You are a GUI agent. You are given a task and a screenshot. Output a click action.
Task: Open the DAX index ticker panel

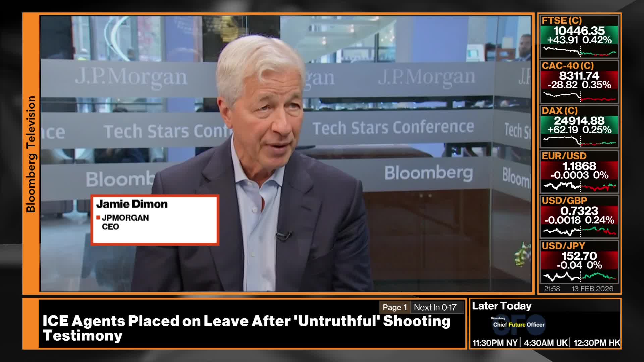coord(579,125)
